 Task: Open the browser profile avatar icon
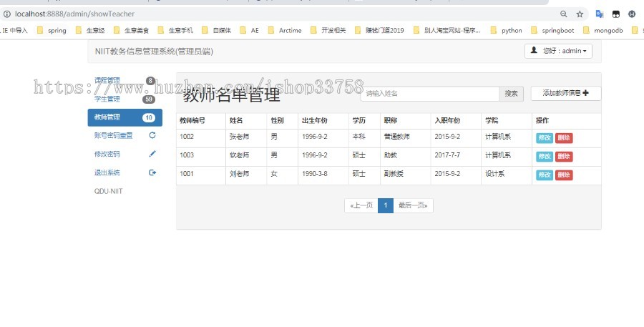pyautogui.click(x=632, y=14)
